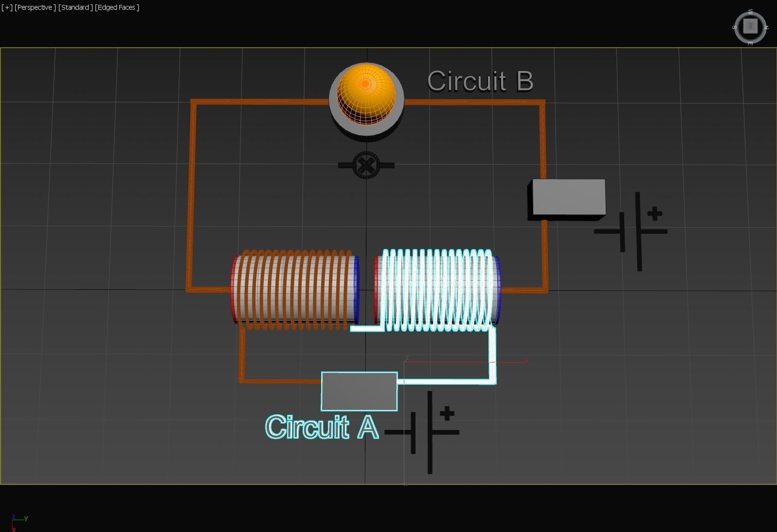The height and width of the screenshot is (532, 777).
Task: Select the battery symbol beside Circuit B's box
Action: (631, 231)
